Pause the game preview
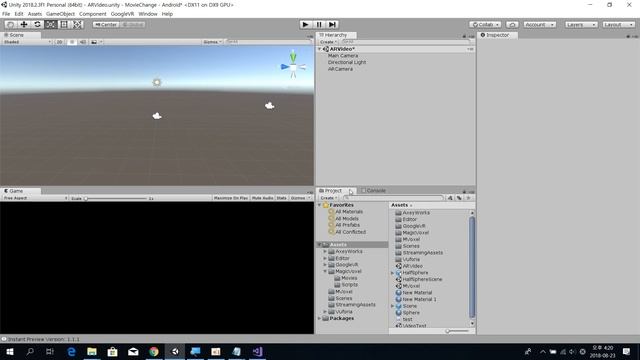Image resolution: width=640 pixels, height=360 pixels. (x=319, y=24)
